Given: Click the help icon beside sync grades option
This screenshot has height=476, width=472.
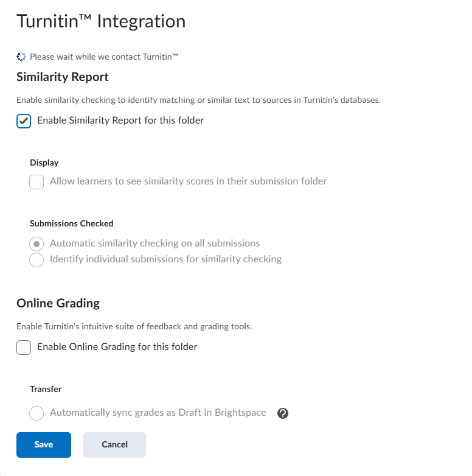Looking at the screenshot, I should point(283,413).
